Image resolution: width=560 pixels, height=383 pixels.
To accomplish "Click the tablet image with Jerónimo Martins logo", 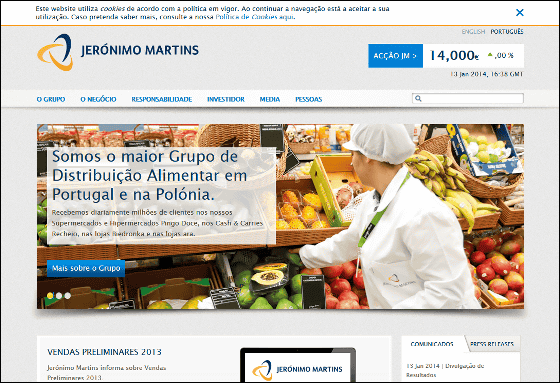I will 298,365.
